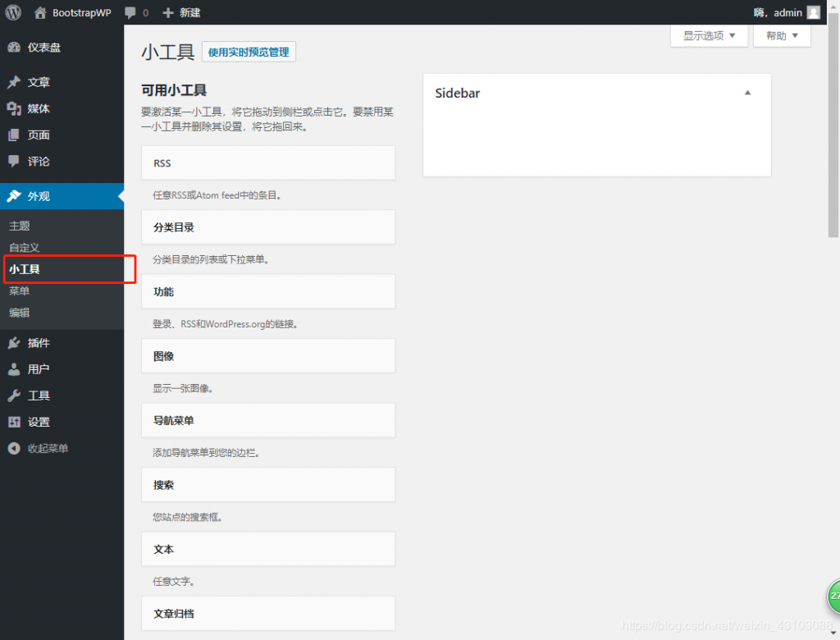Click the page scrollbar thumb
Screen dimensions: 840x640
coord(833,125)
